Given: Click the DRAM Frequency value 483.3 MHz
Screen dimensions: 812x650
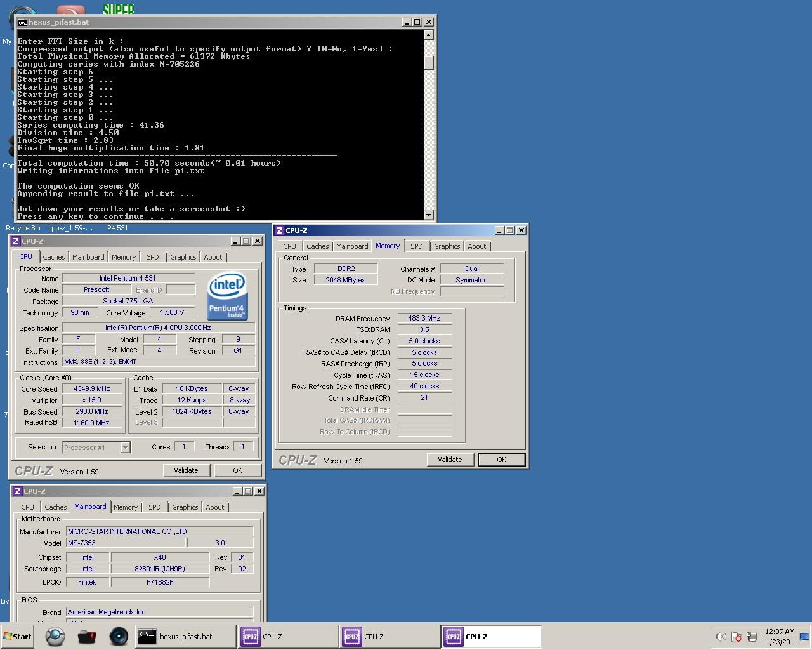Looking at the screenshot, I should tap(424, 319).
